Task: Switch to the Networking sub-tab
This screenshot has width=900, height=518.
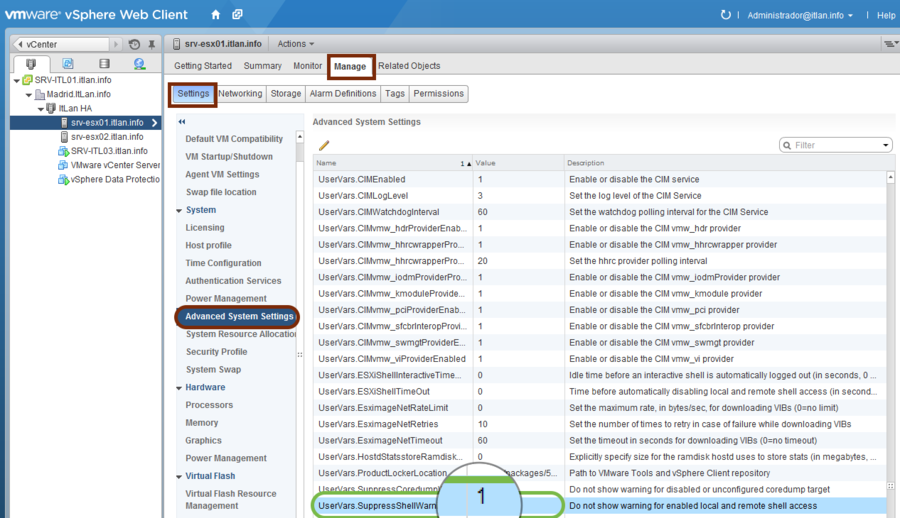Action: click(240, 94)
